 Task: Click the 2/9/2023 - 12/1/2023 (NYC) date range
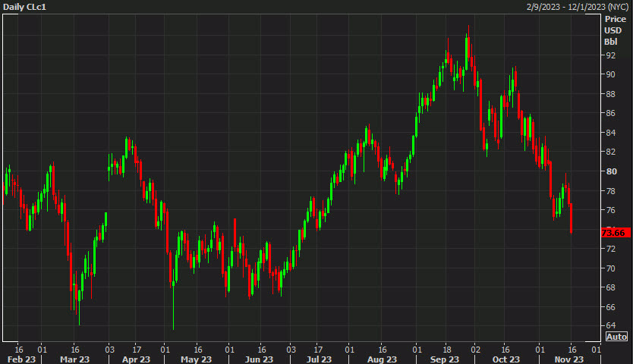pos(578,7)
